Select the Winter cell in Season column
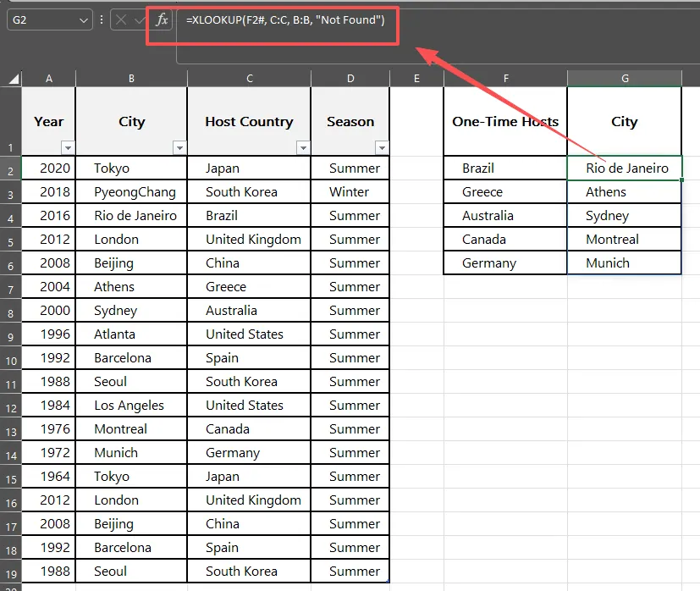The image size is (700, 591). 350,192
